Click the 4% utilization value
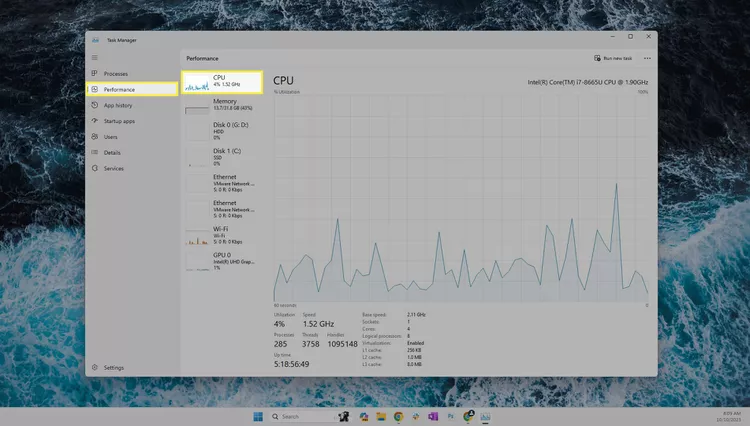This screenshot has height=426, width=750. click(x=279, y=324)
